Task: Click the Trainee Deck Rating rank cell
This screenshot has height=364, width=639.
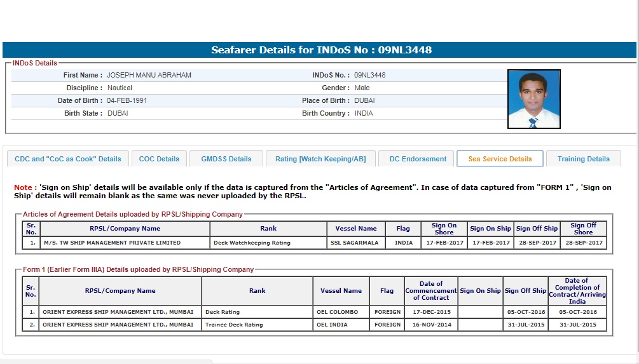Action: click(234, 325)
